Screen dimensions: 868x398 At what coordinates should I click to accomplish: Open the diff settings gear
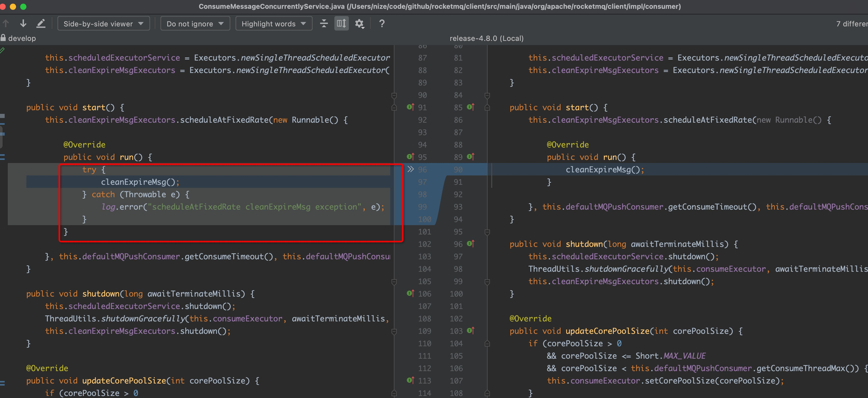[359, 24]
